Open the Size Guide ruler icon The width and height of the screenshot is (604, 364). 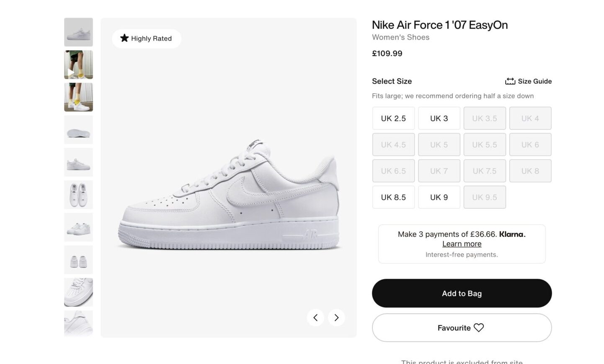click(x=510, y=81)
